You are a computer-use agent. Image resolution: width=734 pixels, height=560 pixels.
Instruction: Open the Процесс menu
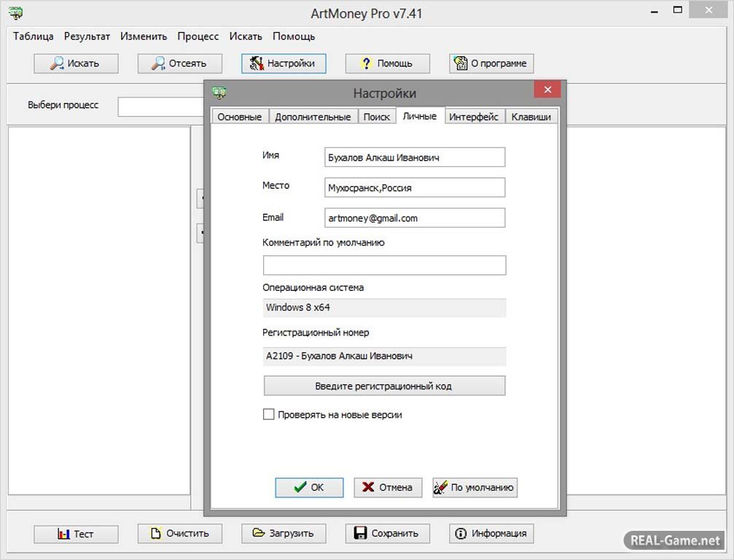click(x=198, y=36)
